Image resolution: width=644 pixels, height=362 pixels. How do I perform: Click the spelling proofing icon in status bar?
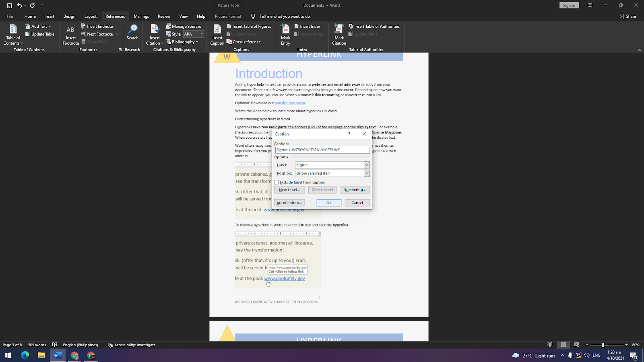[x=55, y=345]
